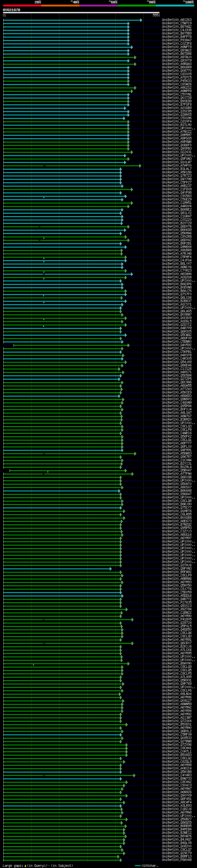Click the =100char. scale legend
Viewport: 197px width, 868px height.
pos(146,866)
